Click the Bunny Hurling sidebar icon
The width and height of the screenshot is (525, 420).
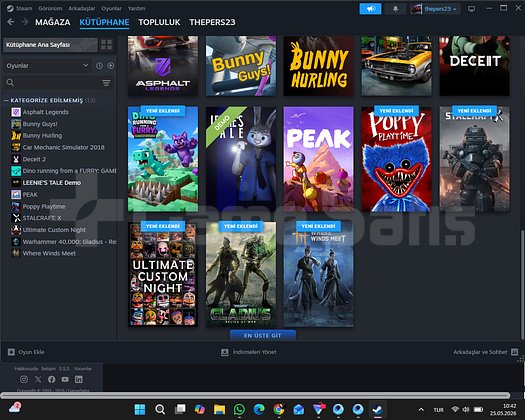click(x=16, y=136)
